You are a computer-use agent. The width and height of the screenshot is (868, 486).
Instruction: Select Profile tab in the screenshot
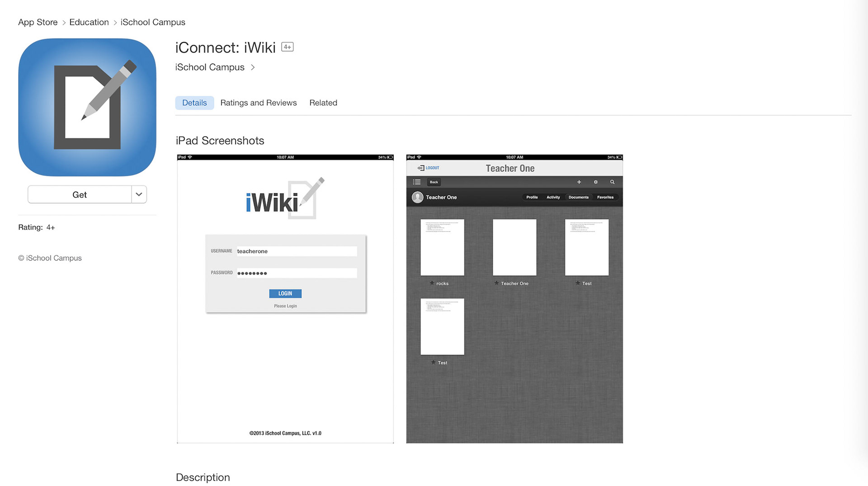pyautogui.click(x=532, y=197)
